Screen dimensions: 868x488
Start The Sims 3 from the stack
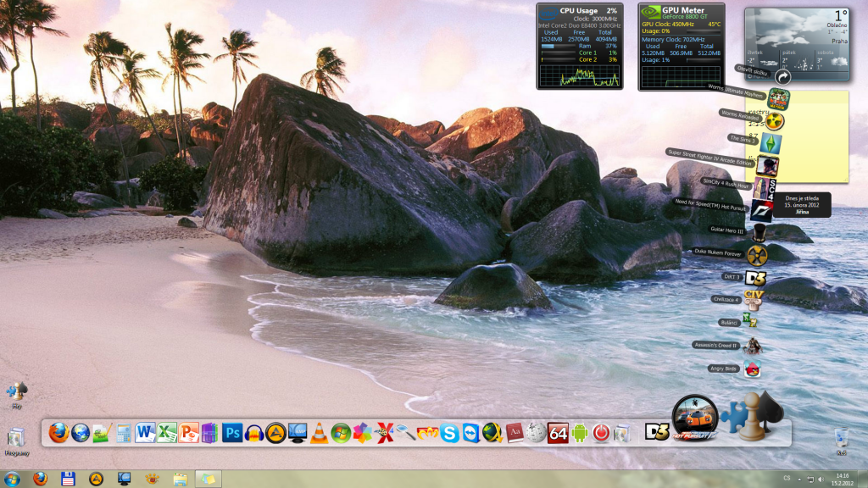point(770,143)
